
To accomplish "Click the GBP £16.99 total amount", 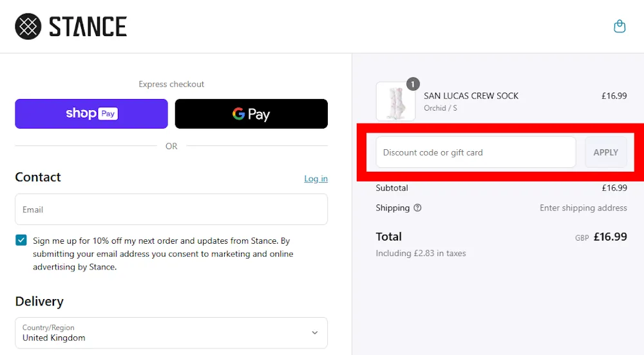I will (601, 237).
